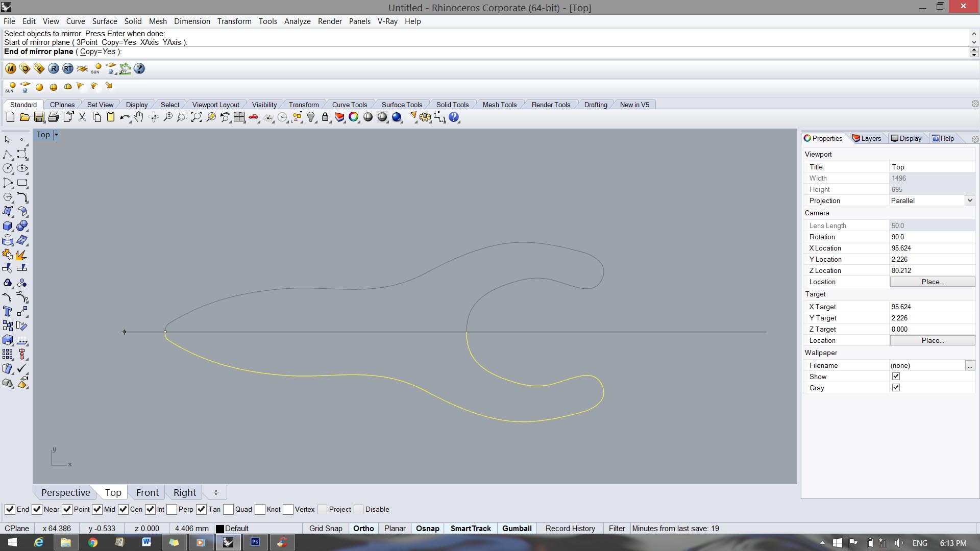Open the V-Ray menu

coord(387,21)
